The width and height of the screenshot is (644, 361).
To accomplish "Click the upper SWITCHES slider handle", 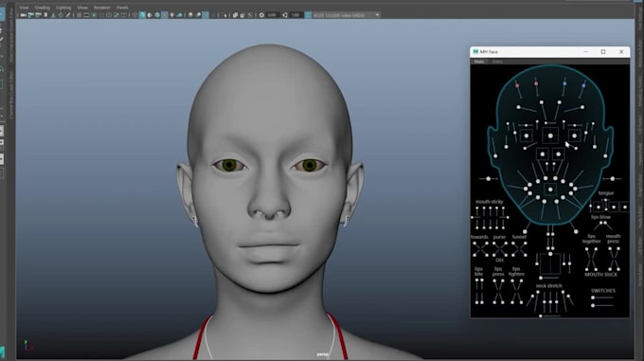I will tap(593, 298).
